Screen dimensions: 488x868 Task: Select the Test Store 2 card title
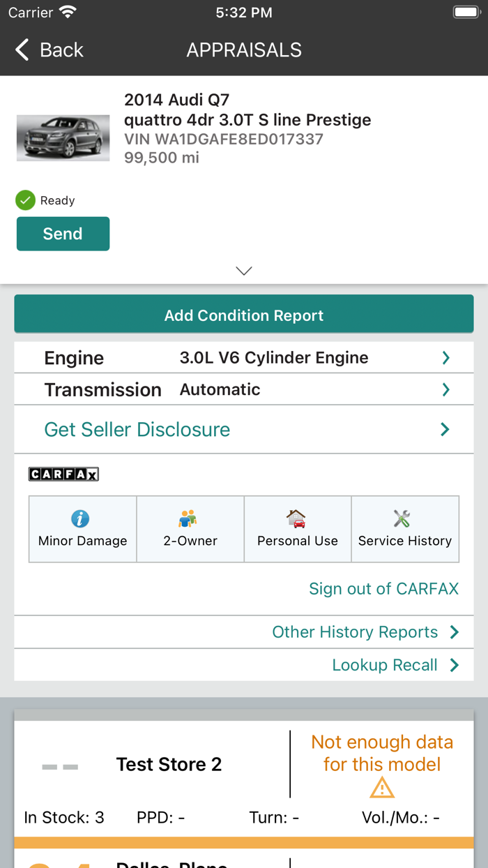pyautogui.click(x=169, y=764)
